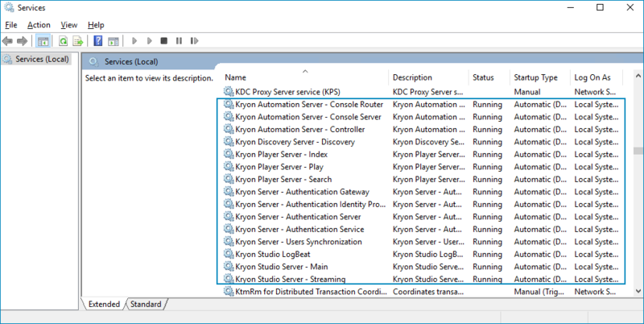Click gear icon of Users Synchronization service

tap(229, 241)
